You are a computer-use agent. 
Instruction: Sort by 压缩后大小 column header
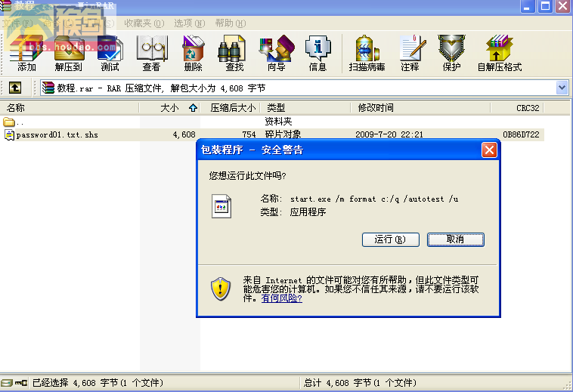click(231, 108)
